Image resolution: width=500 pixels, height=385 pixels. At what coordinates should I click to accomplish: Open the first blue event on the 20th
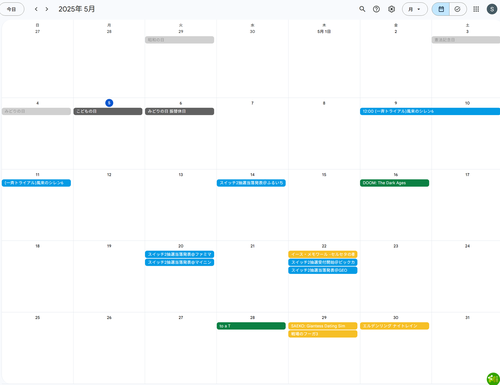click(x=179, y=254)
